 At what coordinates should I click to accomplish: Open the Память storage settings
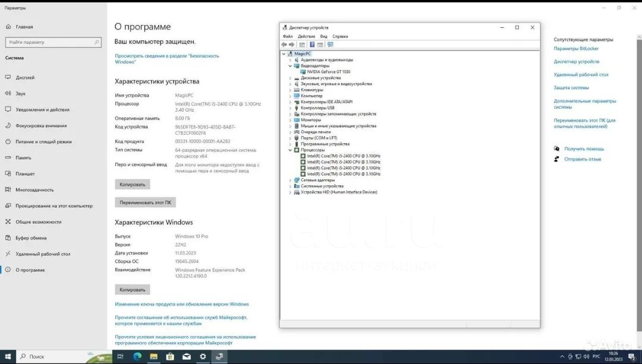[x=23, y=157]
